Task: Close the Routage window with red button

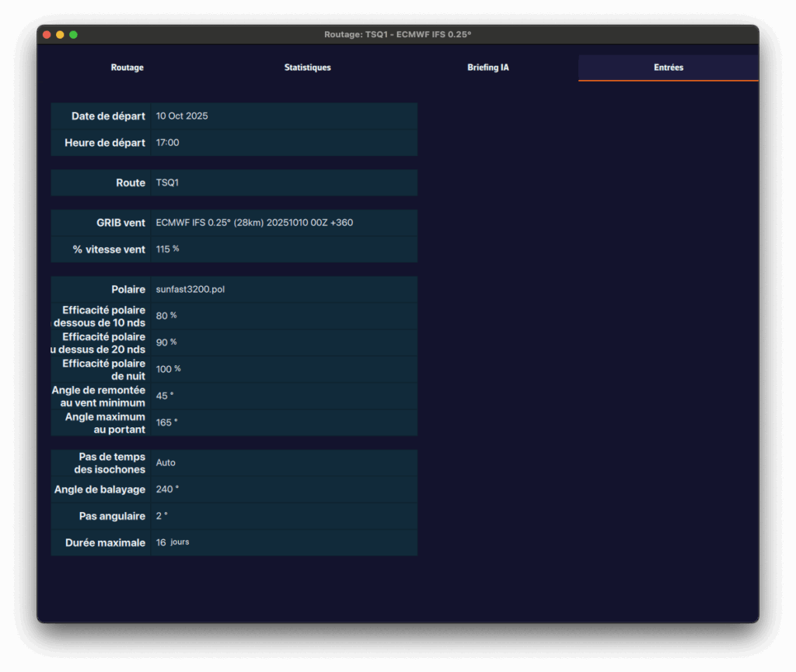Action: tap(47, 35)
